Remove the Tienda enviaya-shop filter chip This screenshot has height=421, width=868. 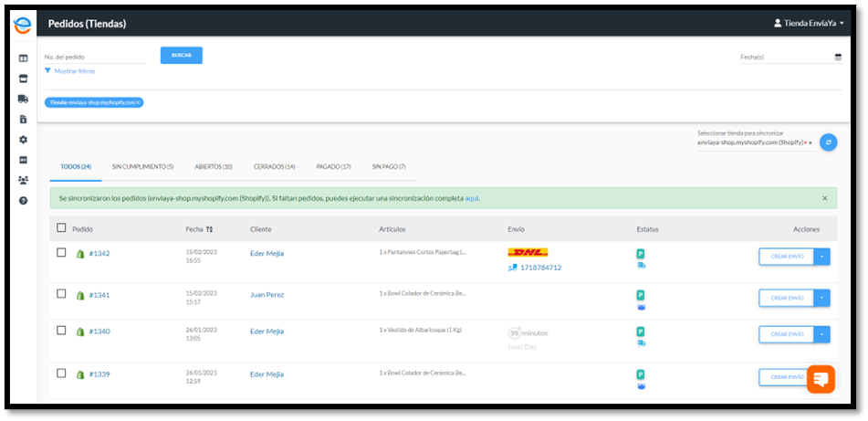click(138, 102)
